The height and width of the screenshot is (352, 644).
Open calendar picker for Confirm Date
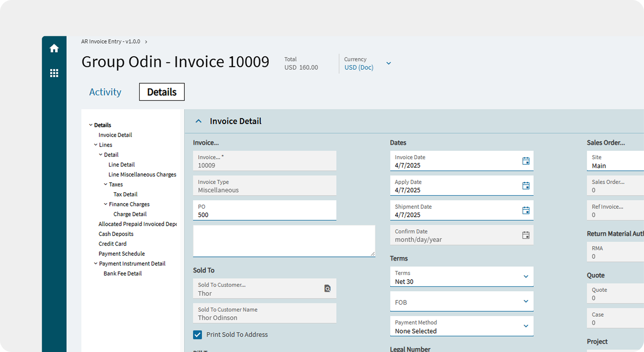point(526,235)
